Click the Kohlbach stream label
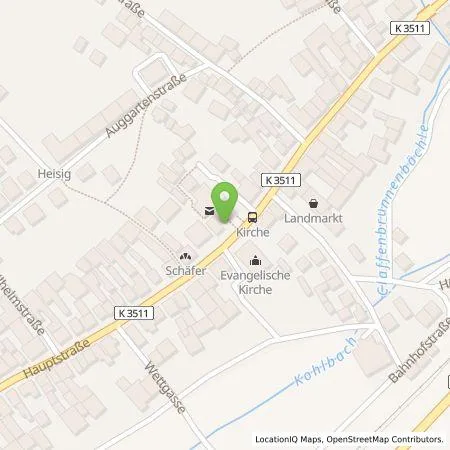Screen dimensions: 450x450 [x=325, y=361]
